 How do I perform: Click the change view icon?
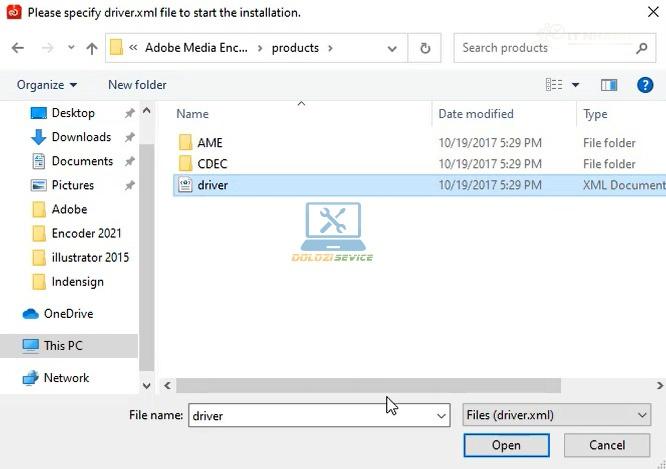(x=554, y=85)
